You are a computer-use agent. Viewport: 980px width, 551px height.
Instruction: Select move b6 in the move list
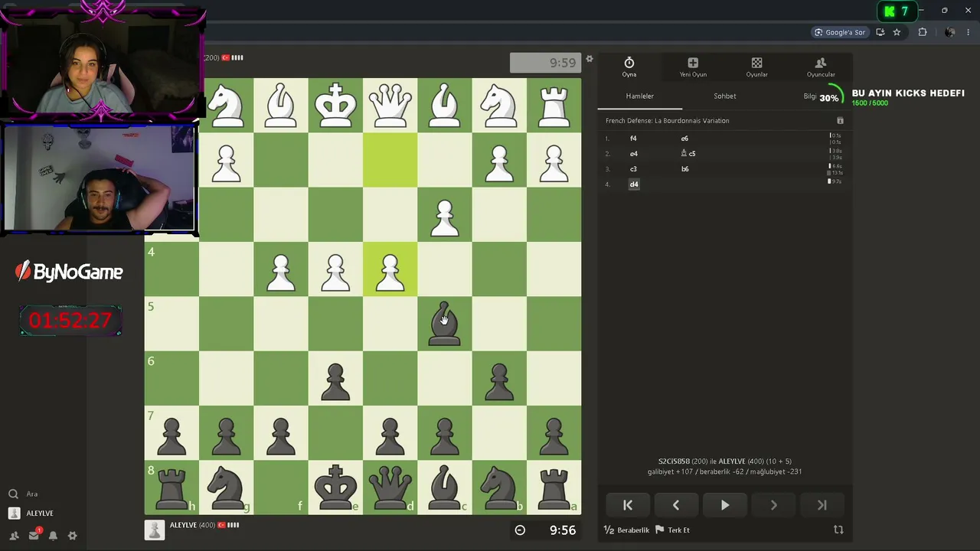tap(684, 169)
